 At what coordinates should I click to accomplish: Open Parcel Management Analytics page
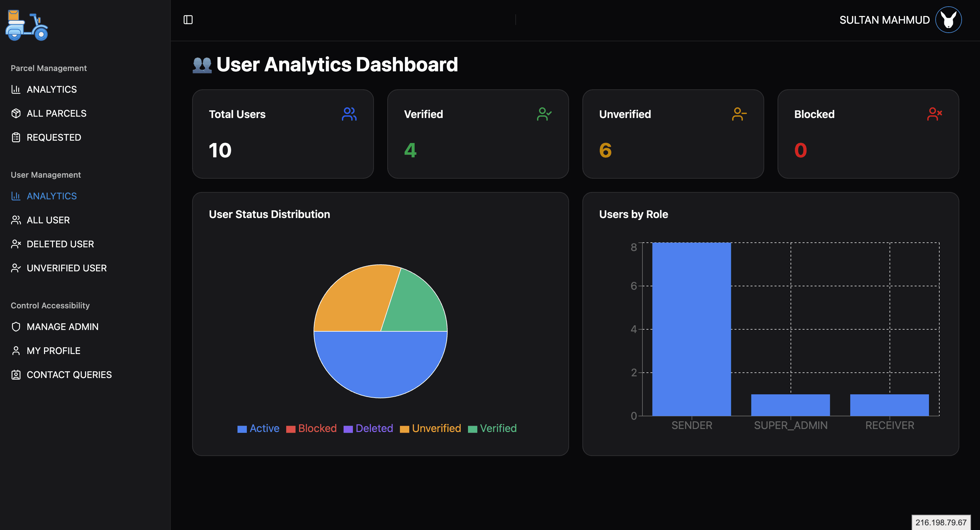click(52, 89)
